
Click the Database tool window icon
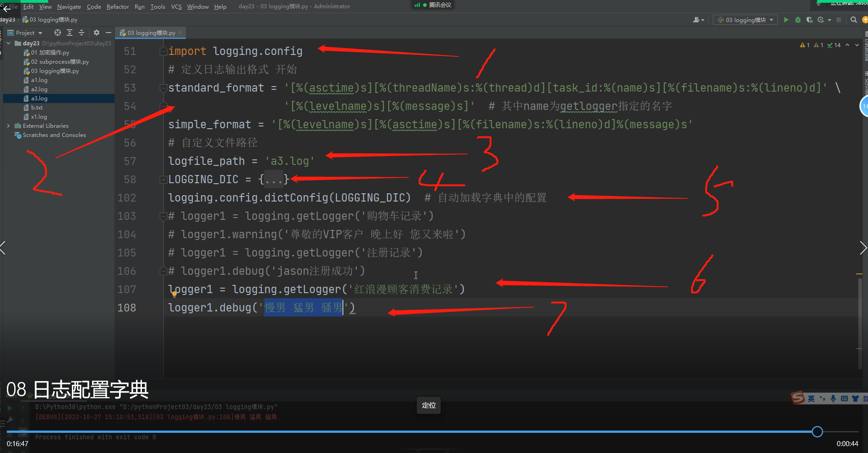point(866,46)
